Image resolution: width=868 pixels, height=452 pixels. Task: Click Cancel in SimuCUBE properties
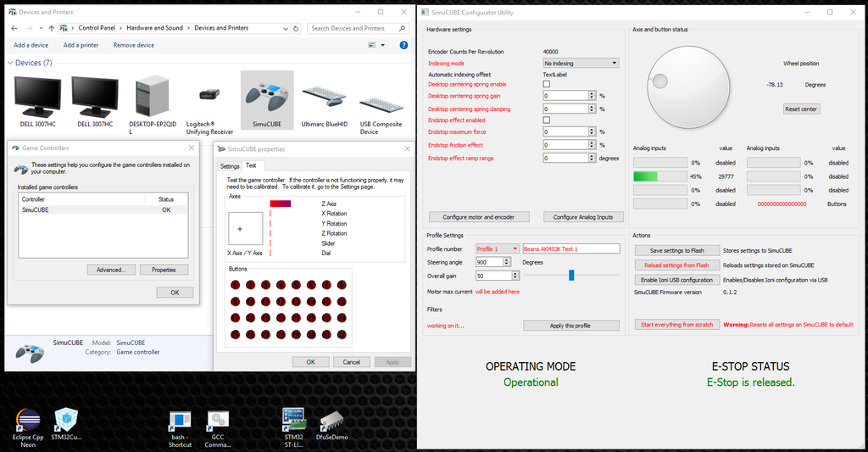(x=352, y=362)
